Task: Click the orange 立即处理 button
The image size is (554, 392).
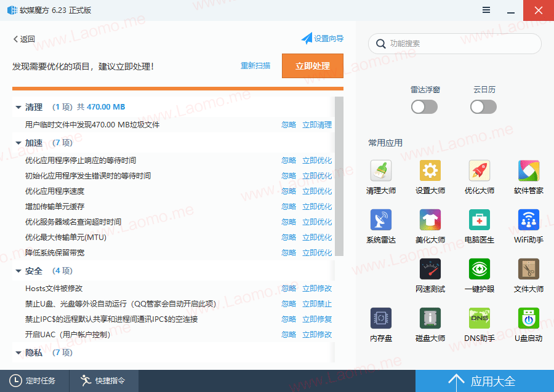Action: coord(312,66)
